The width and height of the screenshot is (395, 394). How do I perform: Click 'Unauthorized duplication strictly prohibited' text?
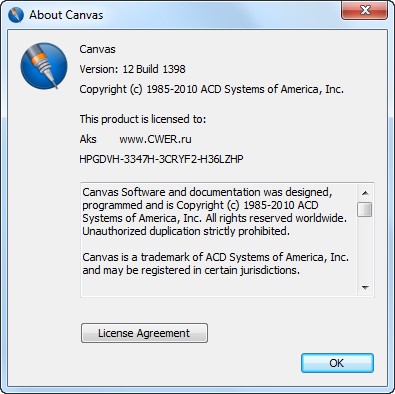[x=186, y=231]
